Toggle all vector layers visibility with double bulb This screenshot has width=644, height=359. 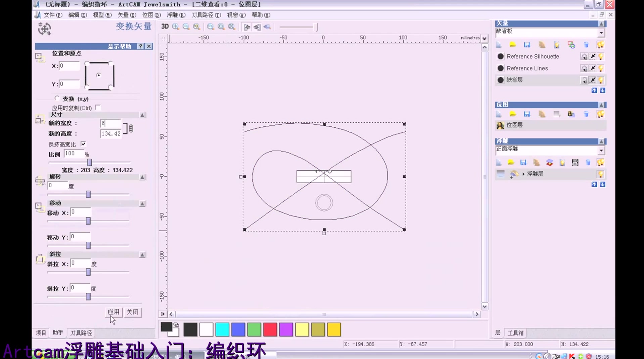[x=601, y=45]
